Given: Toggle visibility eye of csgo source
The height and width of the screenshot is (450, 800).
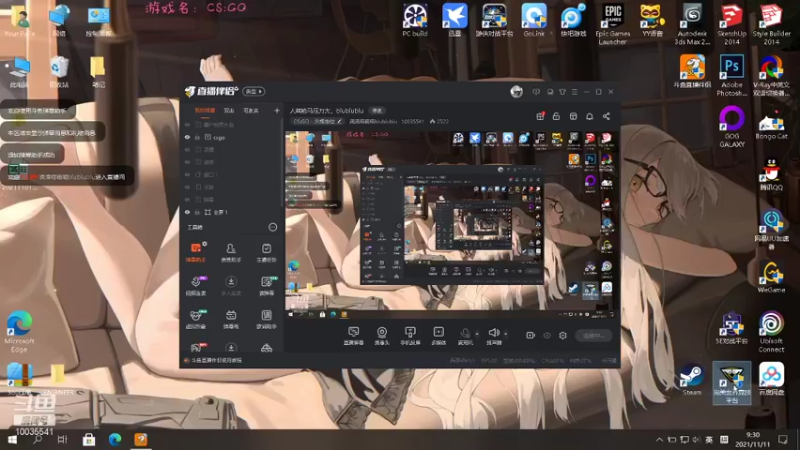Looking at the screenshot, I should (187, 137).
